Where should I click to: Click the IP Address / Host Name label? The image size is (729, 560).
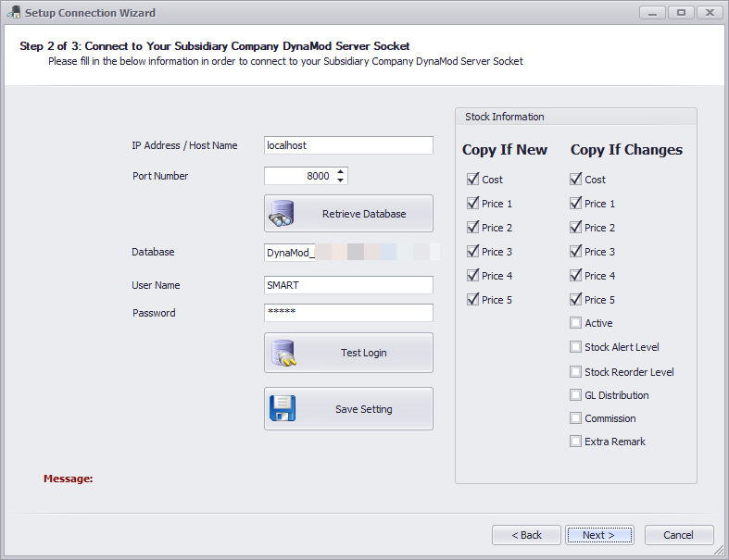184,145
